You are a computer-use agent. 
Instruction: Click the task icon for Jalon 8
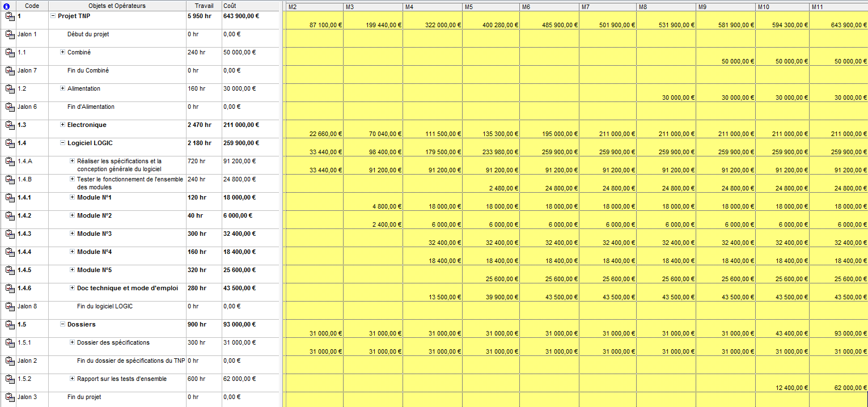pos(10,307)
